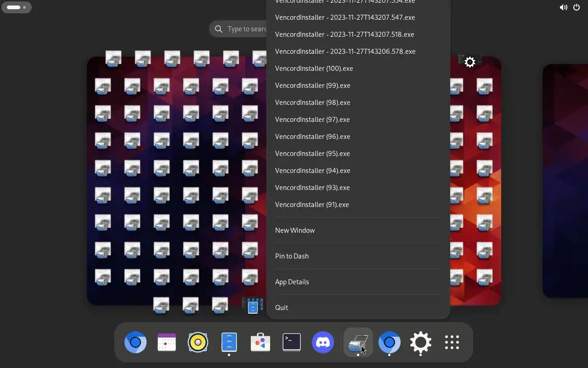Click the Wine installer icon in dash
The image size is (588, 368).
pos(358,343)
